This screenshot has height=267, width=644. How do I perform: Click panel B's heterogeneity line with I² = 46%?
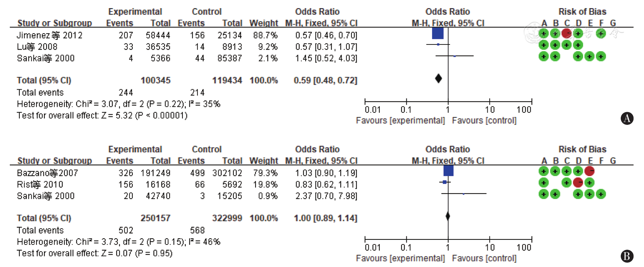[119, 242]
